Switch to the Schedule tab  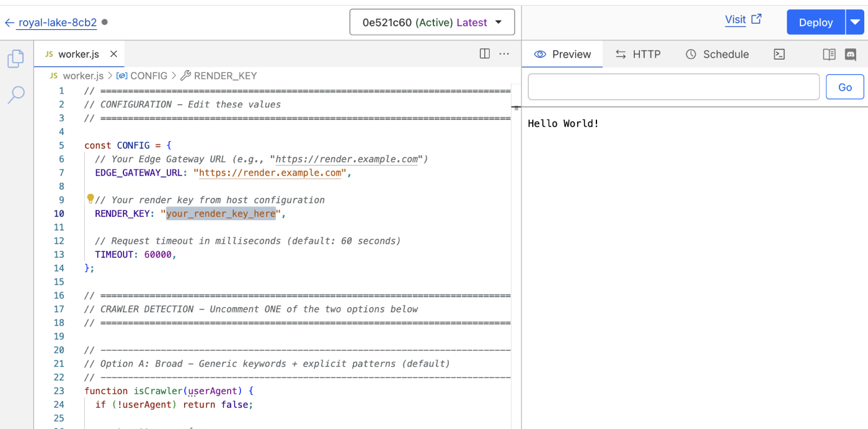tap(717, 54)
